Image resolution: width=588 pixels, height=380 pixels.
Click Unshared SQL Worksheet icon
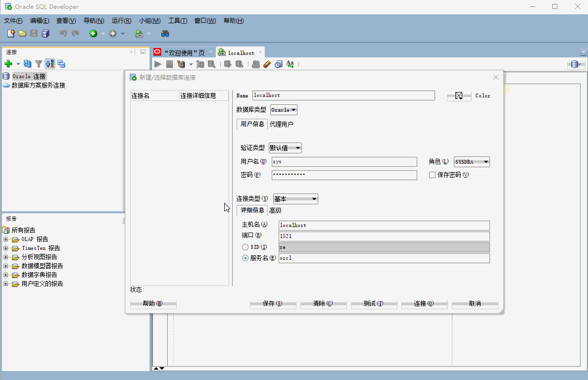point(256,64)
